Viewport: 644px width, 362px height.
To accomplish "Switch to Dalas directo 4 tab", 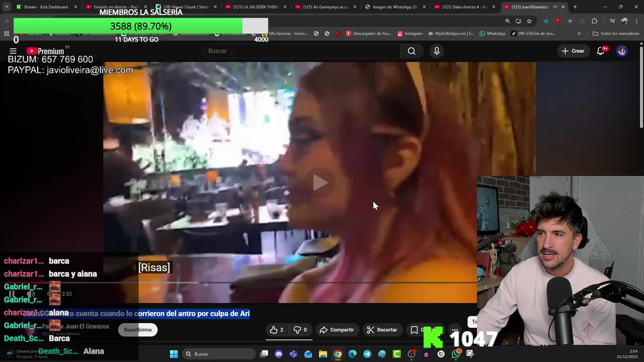I will 464,7.
